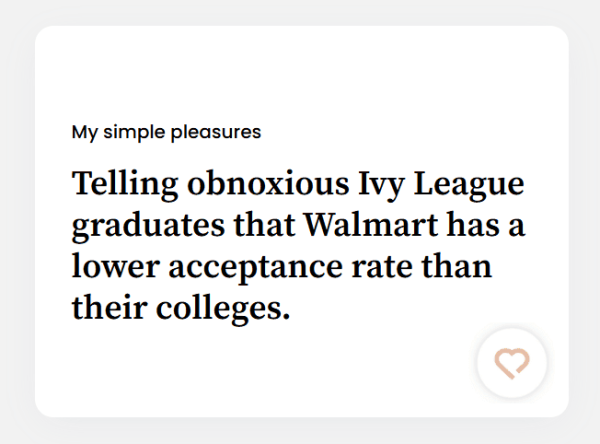Click the 'My simple pleasures' prompt title

pos(166,132)
